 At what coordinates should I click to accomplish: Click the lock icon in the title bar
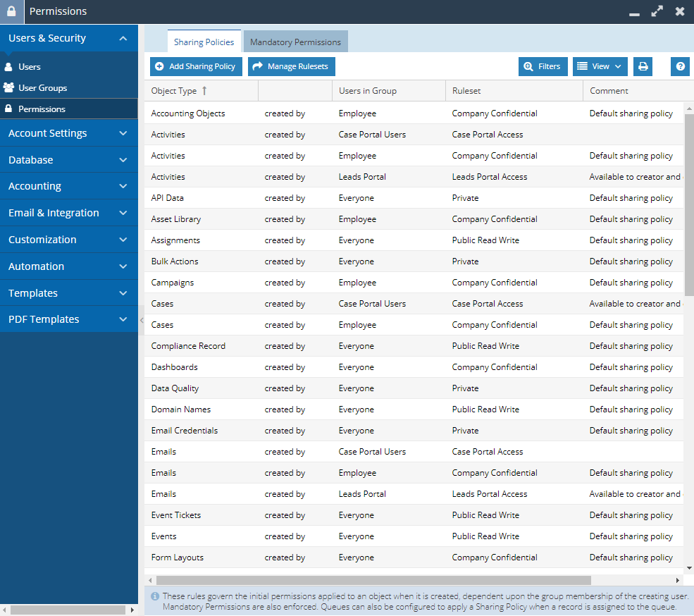click(x=11, y=11)
